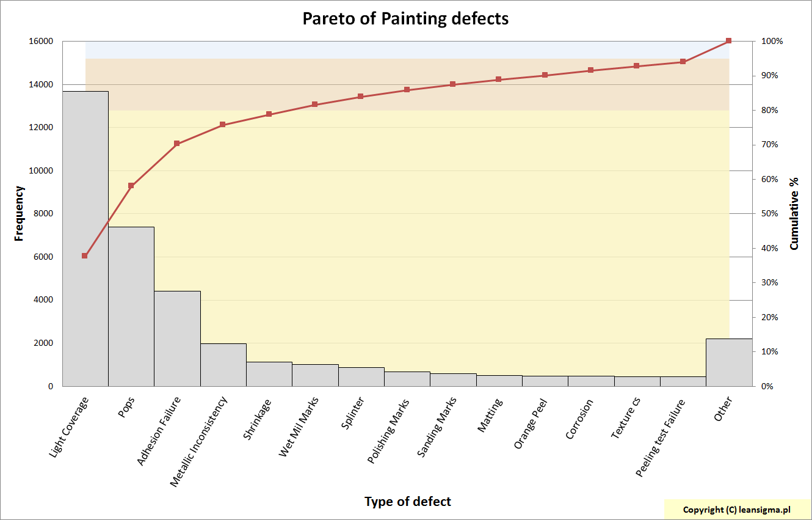The width and height of the screenshot is (812, 520).
Task: Click the 50% label on right axis
Action: click(770, 214)
